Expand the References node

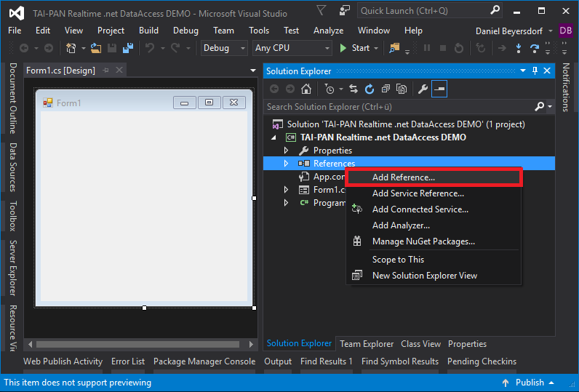click(x=286, y=163)
